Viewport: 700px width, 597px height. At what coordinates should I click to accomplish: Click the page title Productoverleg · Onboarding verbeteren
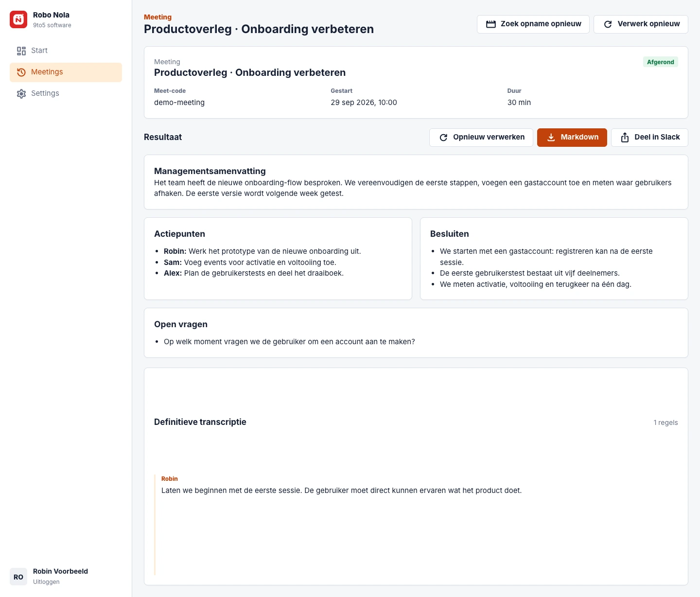(x=259, y=29)
